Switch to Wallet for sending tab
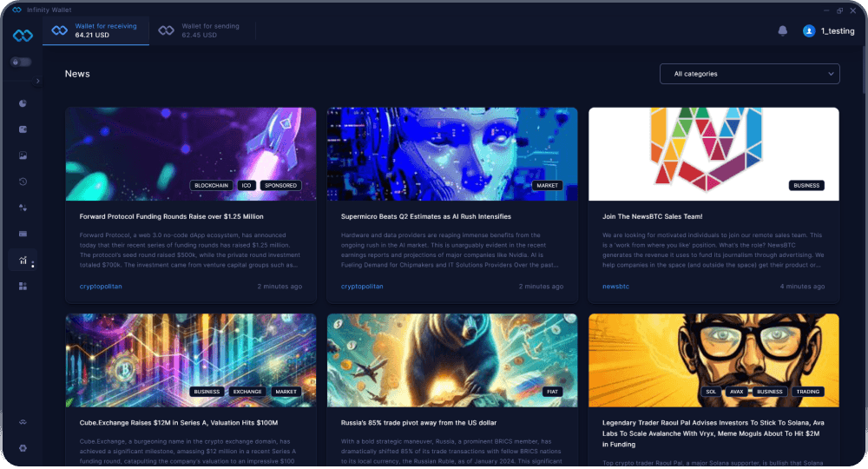The image size is (868, 469). (x=202, y=30)
